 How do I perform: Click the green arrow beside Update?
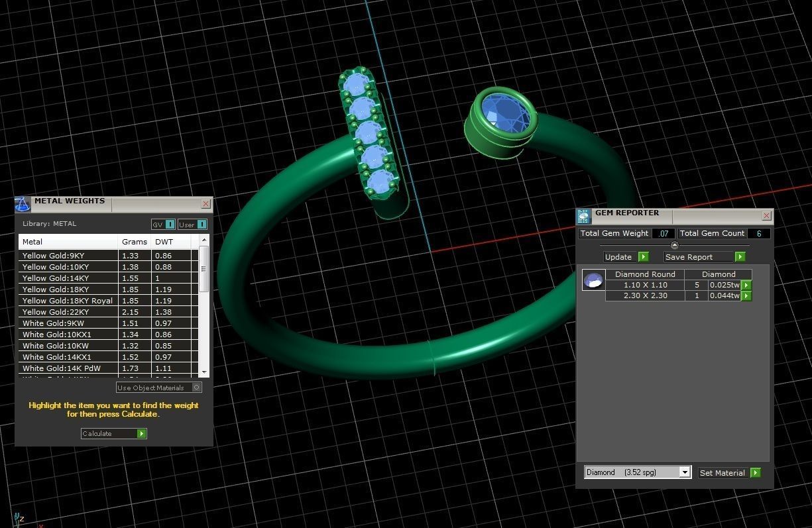click(643, 257)
